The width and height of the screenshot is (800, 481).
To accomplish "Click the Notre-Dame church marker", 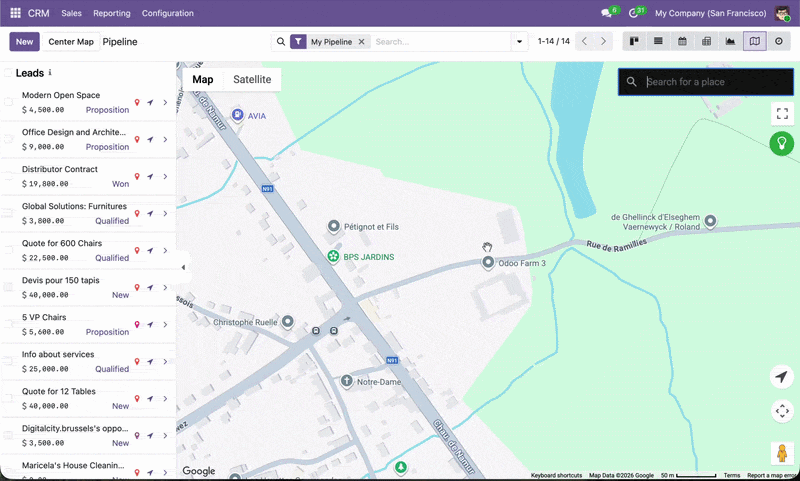I will pos(346,381).
